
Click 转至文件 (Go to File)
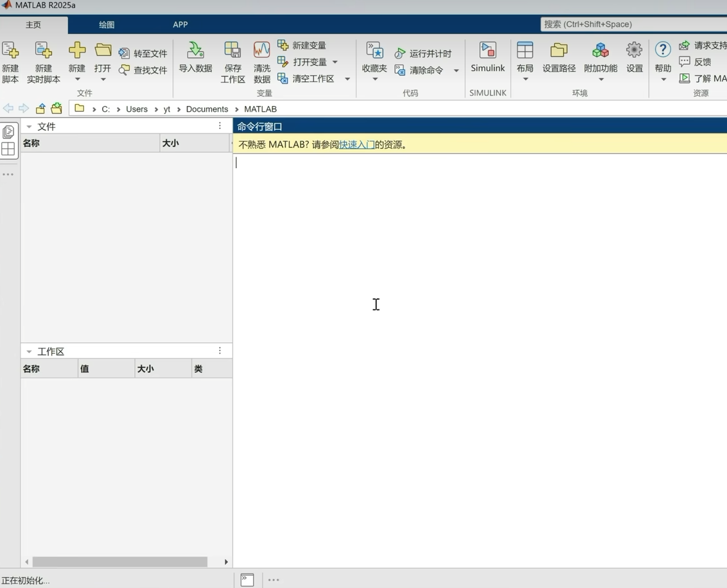coord(143,53)
